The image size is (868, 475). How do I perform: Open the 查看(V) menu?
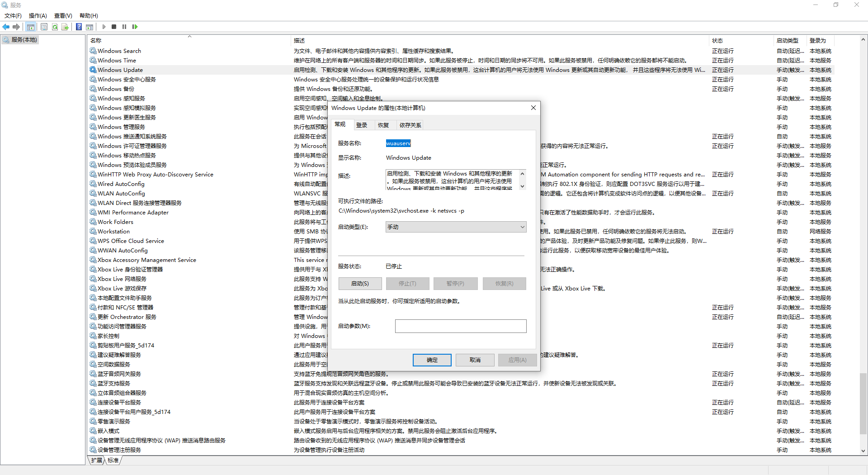(63, 15)
